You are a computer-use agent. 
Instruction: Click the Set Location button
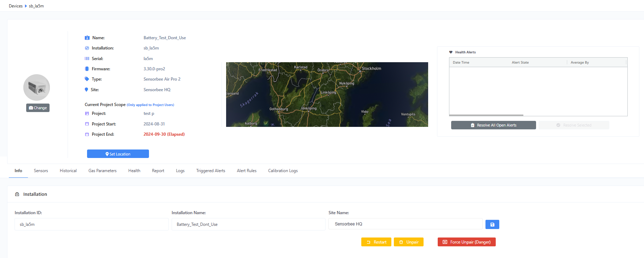coord(118,154)
